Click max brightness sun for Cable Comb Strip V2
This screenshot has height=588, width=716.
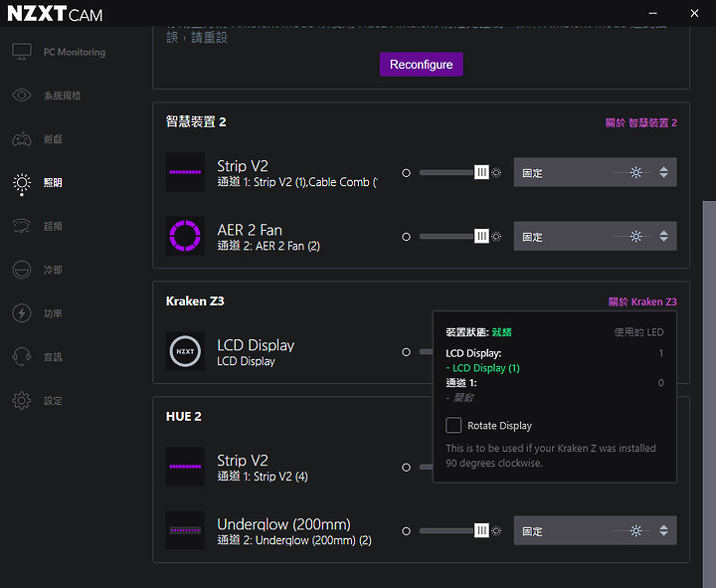point(496,172)
